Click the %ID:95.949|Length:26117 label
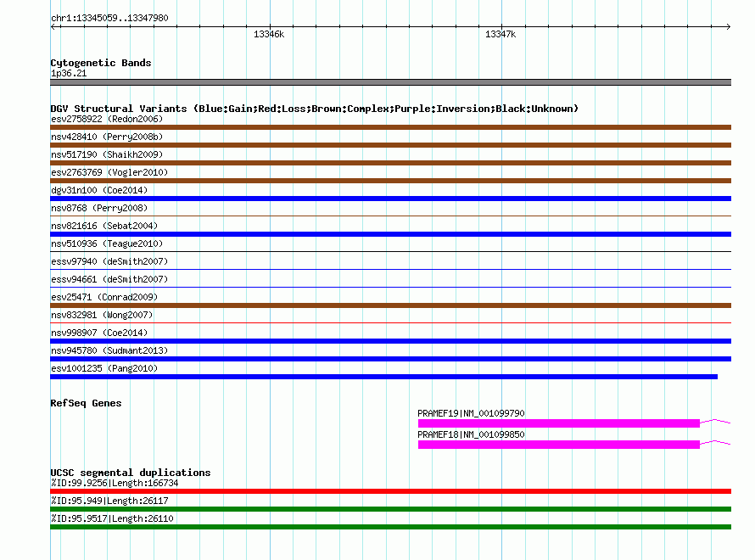 click(x=109, y=501)
